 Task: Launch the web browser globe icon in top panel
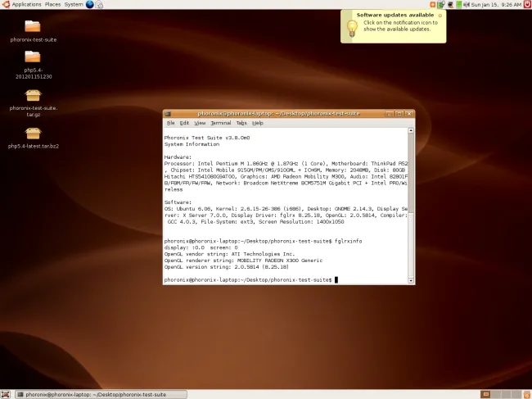pyautogui.click(x=89, y=4)
